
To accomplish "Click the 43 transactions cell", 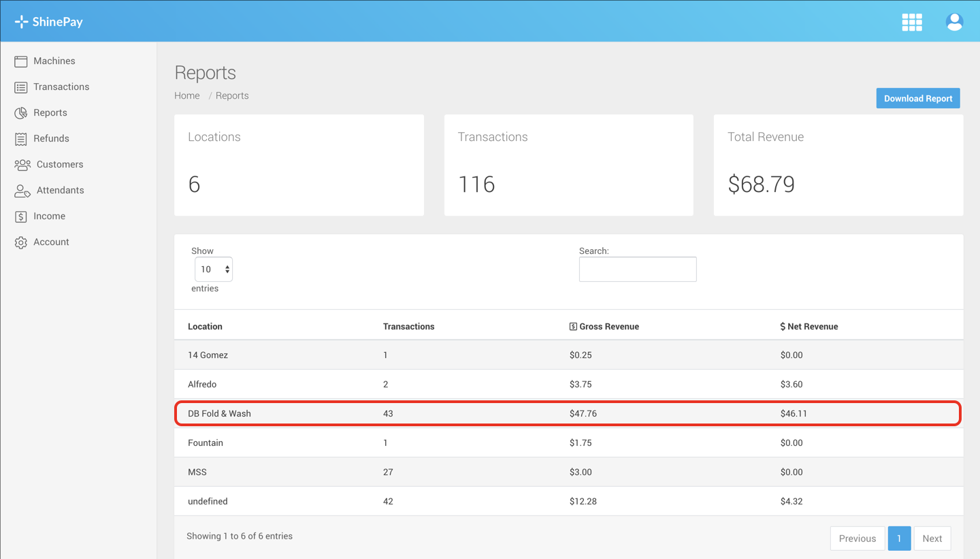I will pos(388,413).
